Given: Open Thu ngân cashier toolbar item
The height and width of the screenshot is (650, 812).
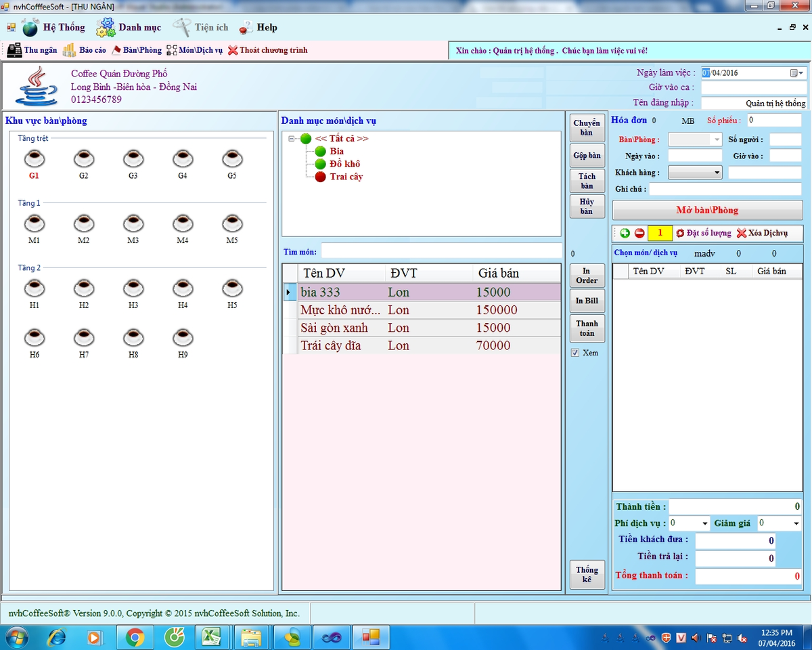Looking at the screenshot, I should (32, 50).
